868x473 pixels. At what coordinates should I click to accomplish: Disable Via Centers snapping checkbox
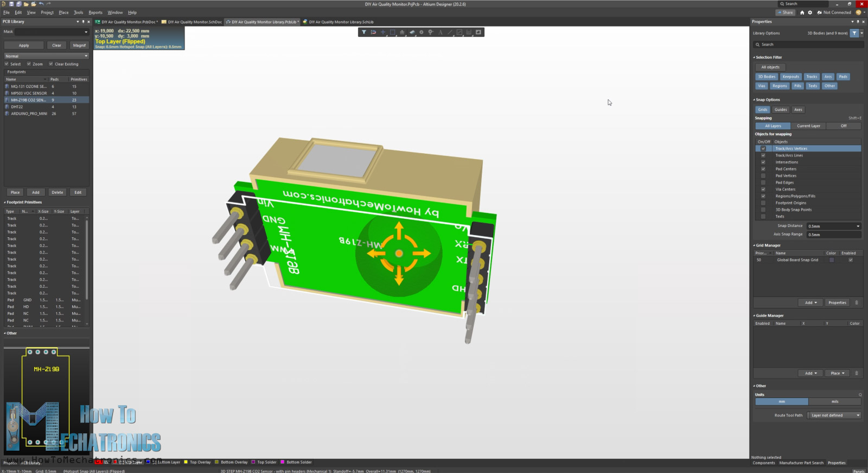pyautogui.click(x=763, y=190)
